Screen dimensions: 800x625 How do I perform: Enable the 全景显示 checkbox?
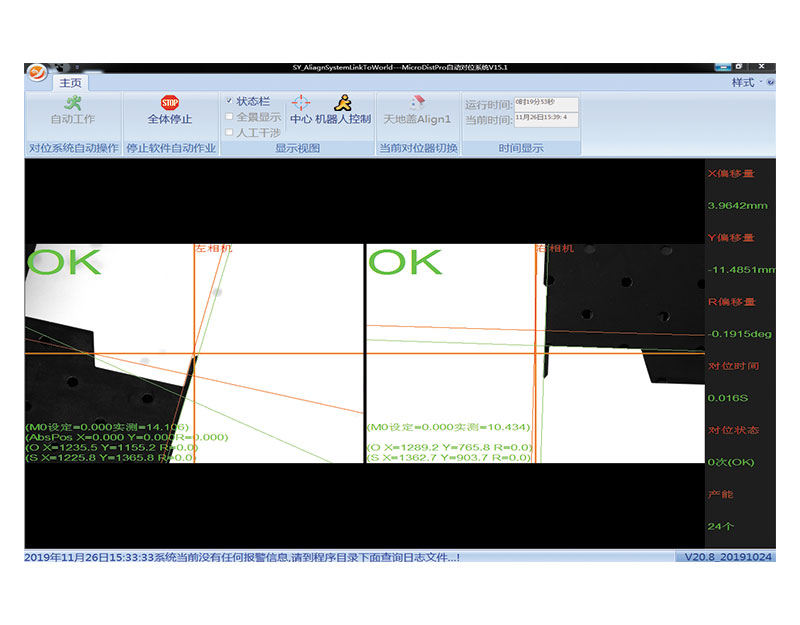[x=230, y=117]
